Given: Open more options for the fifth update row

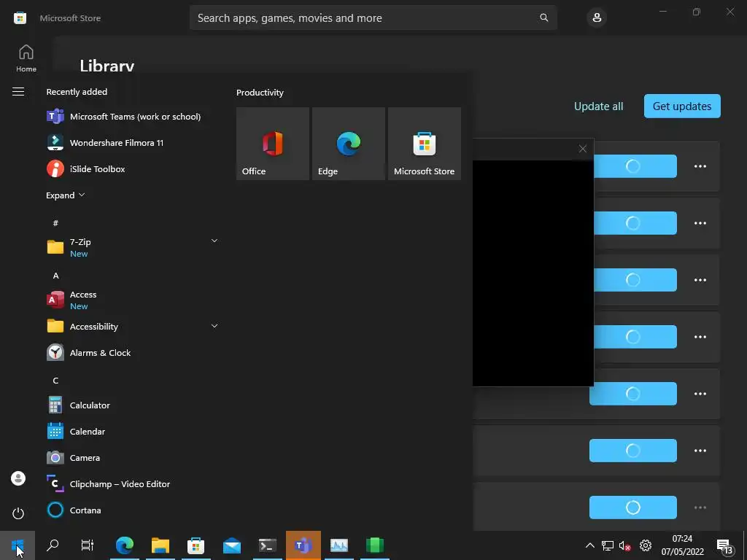Looking at the screenshot, I should pos(700,394).
